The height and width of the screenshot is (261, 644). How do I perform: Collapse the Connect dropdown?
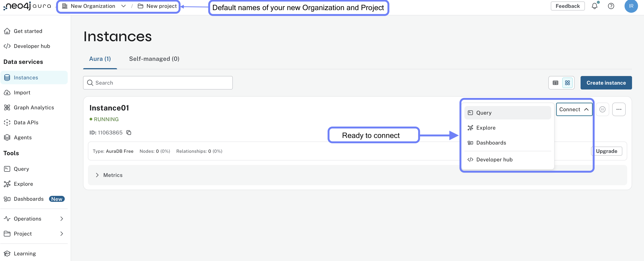click(574, 109)
